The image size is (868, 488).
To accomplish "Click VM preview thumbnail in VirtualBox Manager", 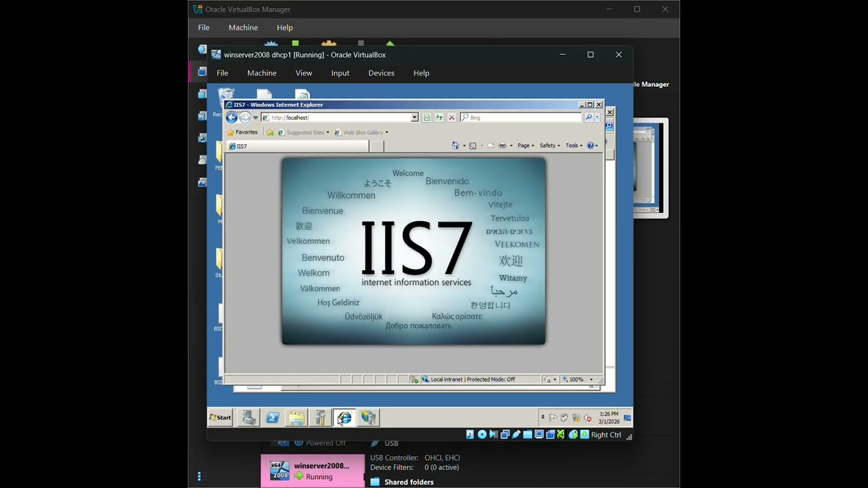I will pyautogui.click(x=650, y=168).
